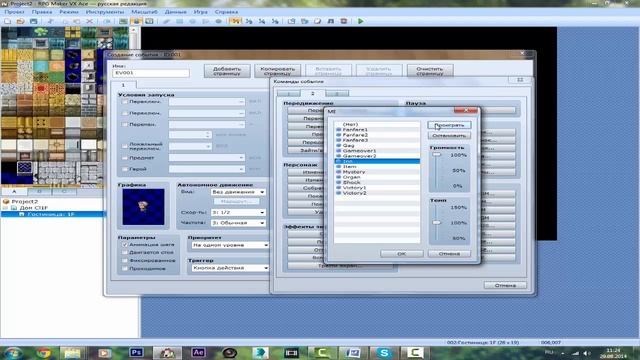Open the Локальный переключ. dropdown
The height and width of the screenshot is (360, 640).
190,146
